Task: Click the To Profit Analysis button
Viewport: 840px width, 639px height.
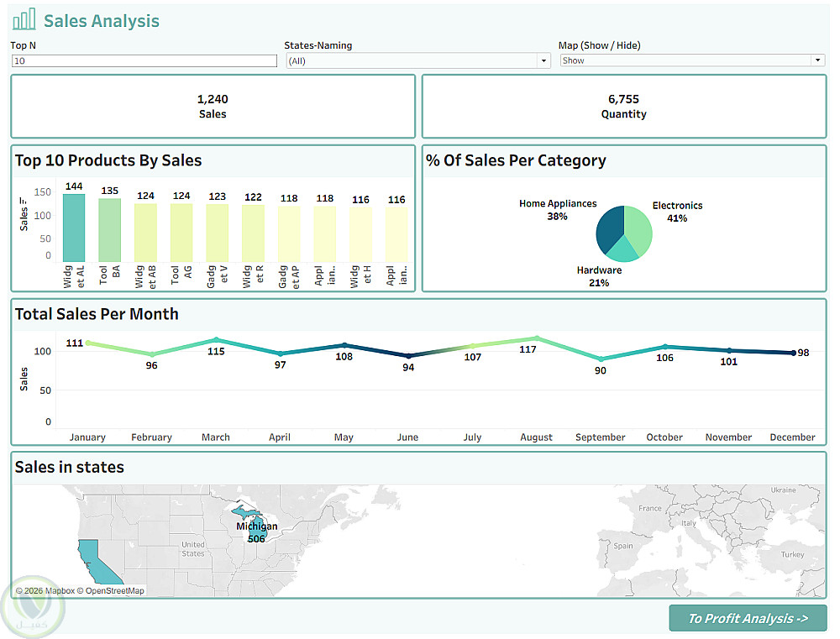Action: coord(748,618)
